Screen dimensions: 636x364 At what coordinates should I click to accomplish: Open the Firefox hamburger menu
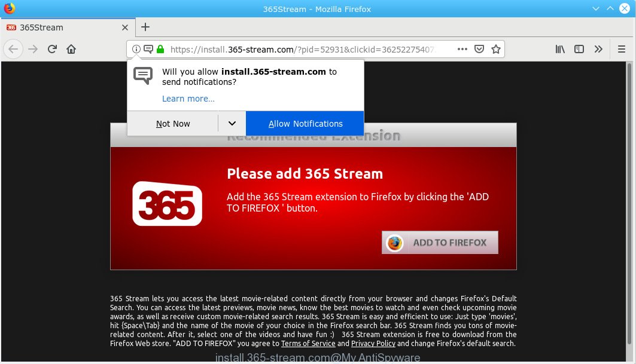coord(622,49)
